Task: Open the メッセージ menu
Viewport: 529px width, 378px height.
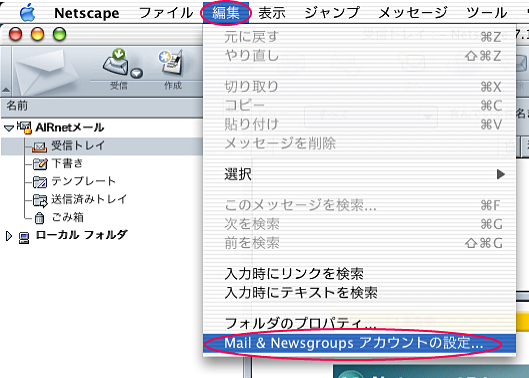Action: tap(413, 13)
